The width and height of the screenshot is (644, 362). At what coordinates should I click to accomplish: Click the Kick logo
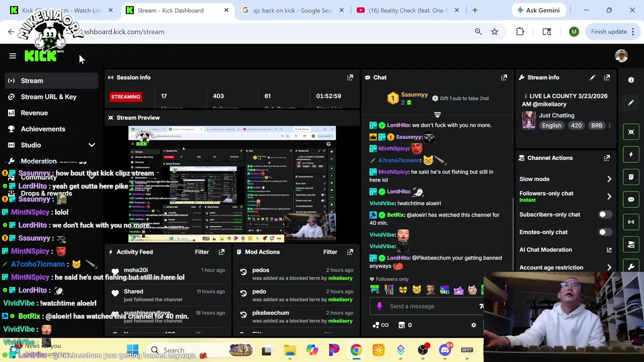[x=41, y=55]
